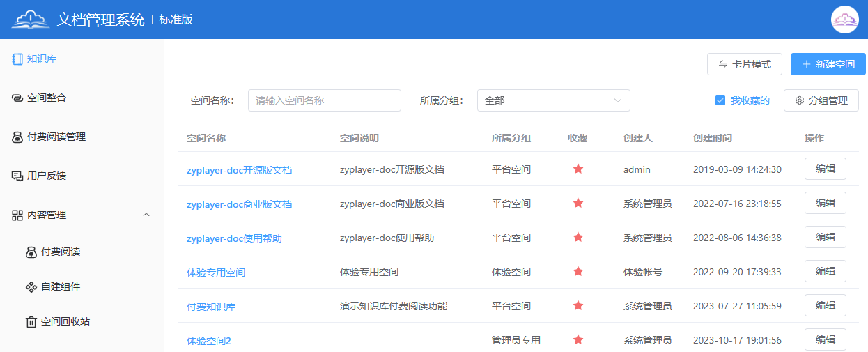868x352 pixels.
Task: Click the 空间名称 column header
Action: [206, 138]
